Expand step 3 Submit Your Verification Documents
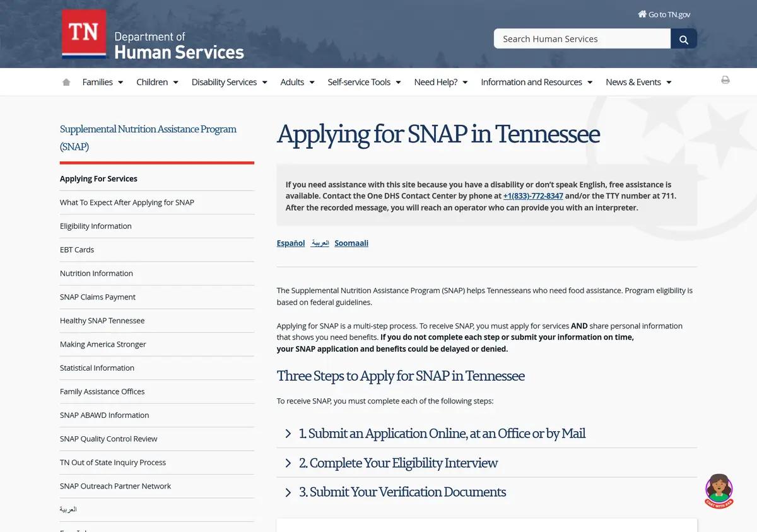 click(486, 492)
